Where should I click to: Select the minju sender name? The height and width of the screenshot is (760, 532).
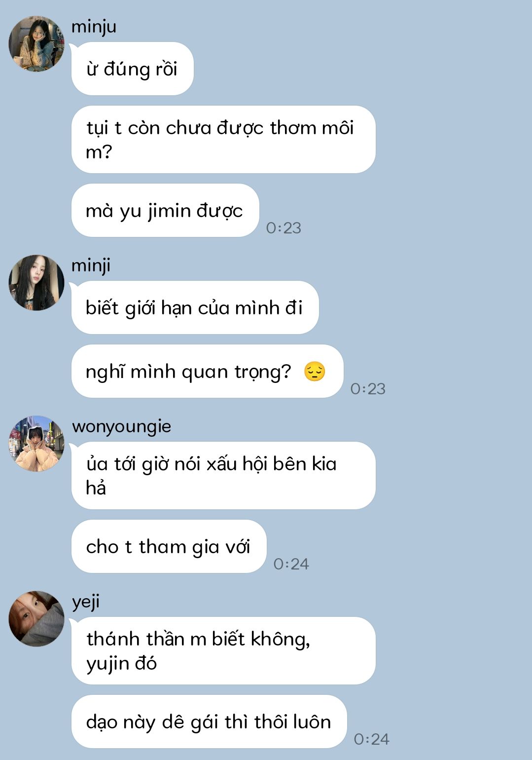94,27
